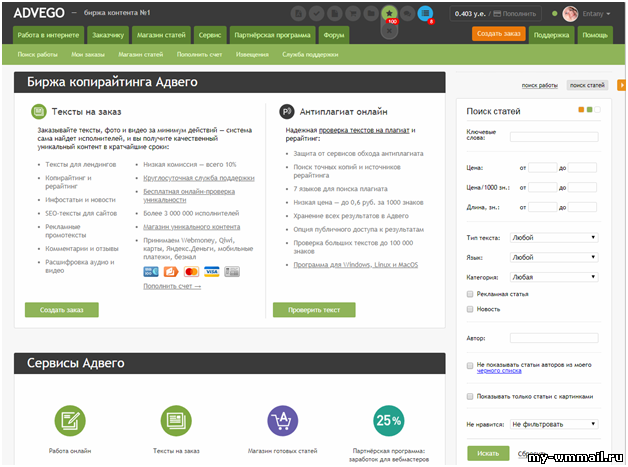Click the Пополнить balance top-up link

[515, 14]
